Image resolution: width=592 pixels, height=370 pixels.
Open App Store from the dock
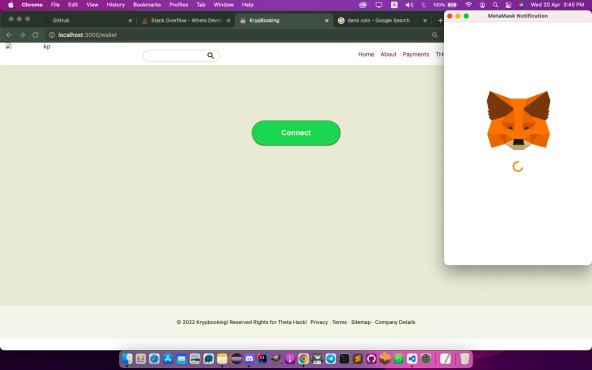168,358
